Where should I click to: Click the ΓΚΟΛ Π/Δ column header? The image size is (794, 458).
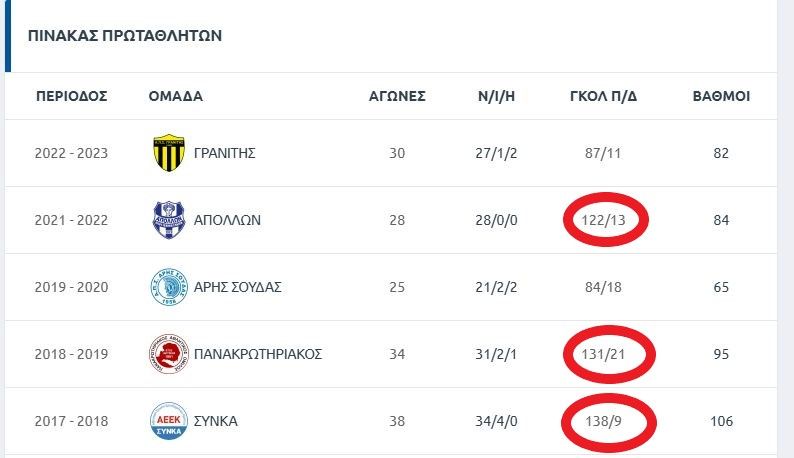tap(603, 97)
